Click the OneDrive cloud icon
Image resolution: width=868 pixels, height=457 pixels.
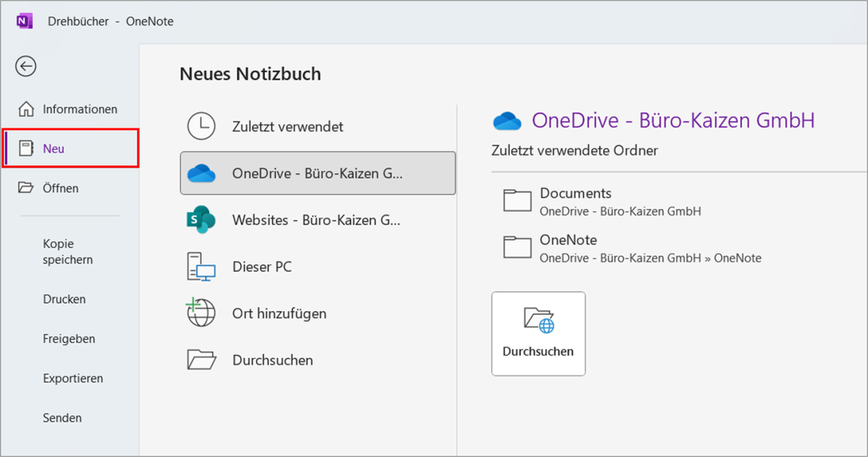pos(201,173)
